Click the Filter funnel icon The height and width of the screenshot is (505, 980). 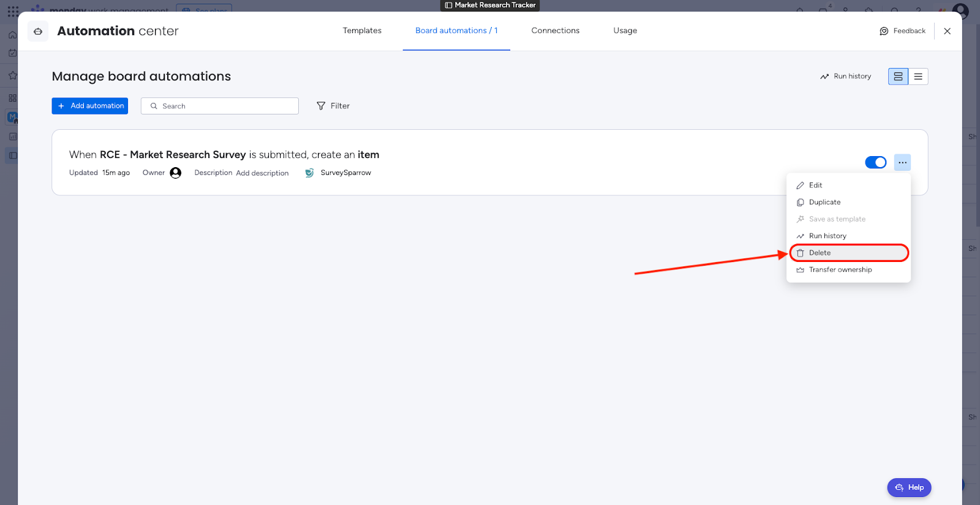point(321,106)
